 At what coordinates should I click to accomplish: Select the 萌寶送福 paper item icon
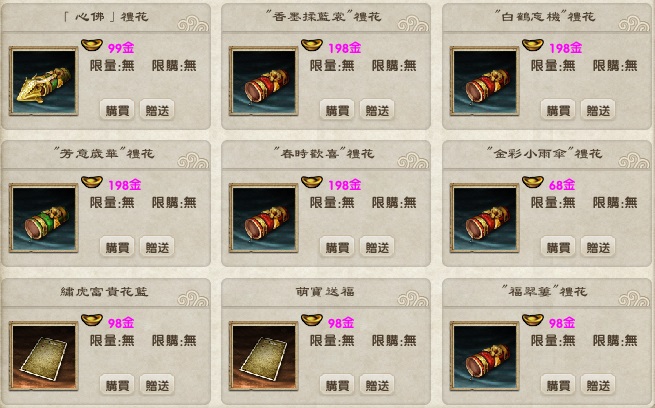click(x=264, y=356)
